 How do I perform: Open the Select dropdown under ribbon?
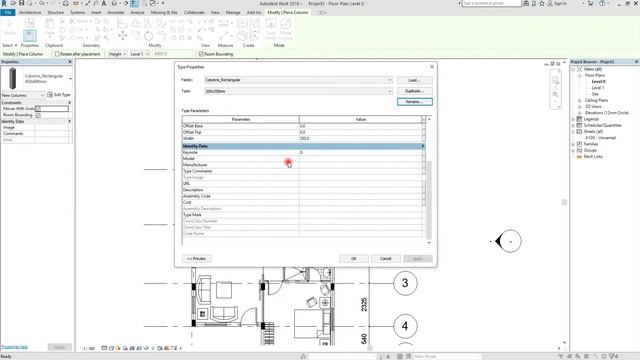pos(10,45)
